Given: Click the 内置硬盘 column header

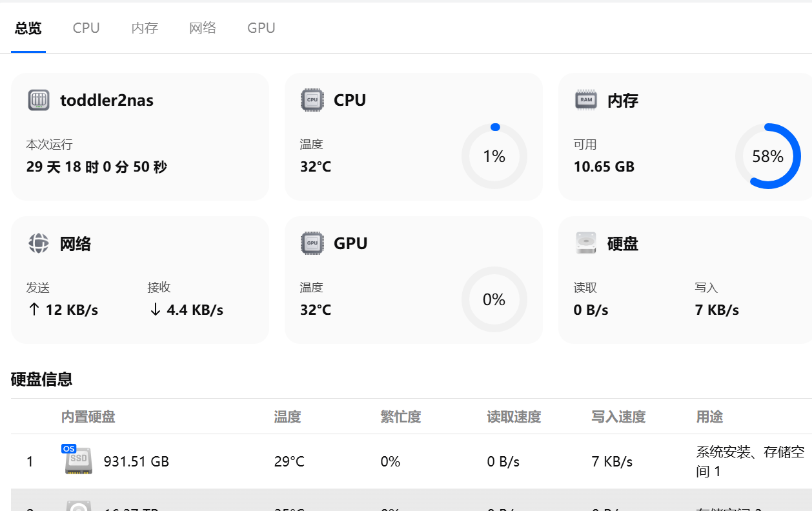Looking at the screenshot, I should 88,417.
